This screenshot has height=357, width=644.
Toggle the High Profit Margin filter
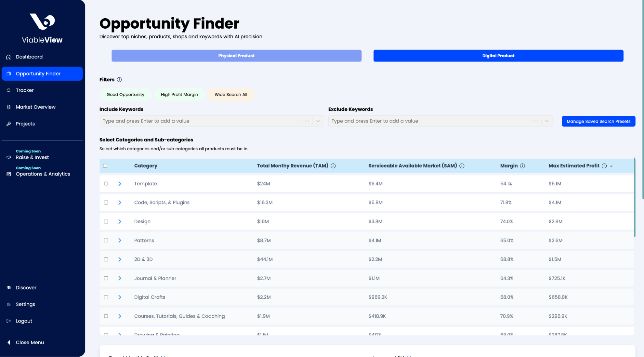click(179, 94)
